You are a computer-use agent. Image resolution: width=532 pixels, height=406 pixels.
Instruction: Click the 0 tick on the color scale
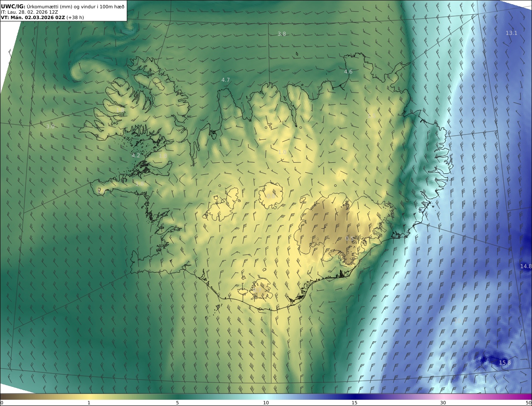pyautogui.click(x=2, y=403)
